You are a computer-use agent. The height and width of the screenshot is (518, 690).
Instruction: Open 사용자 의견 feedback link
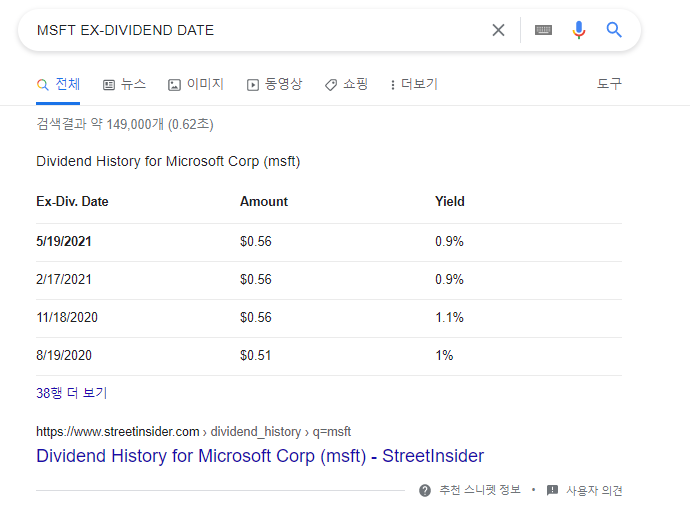pyautogui.click(x=594, y=490)
